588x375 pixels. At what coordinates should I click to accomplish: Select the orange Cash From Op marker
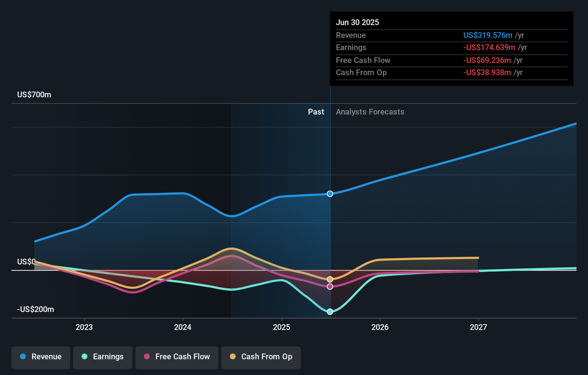(330, 279)
